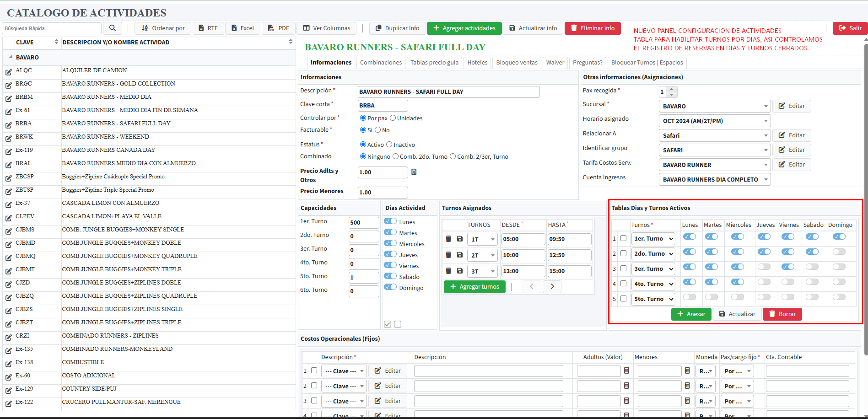
Task: Open edit icon for ZBCSP row
Action: tap(9, 178)
